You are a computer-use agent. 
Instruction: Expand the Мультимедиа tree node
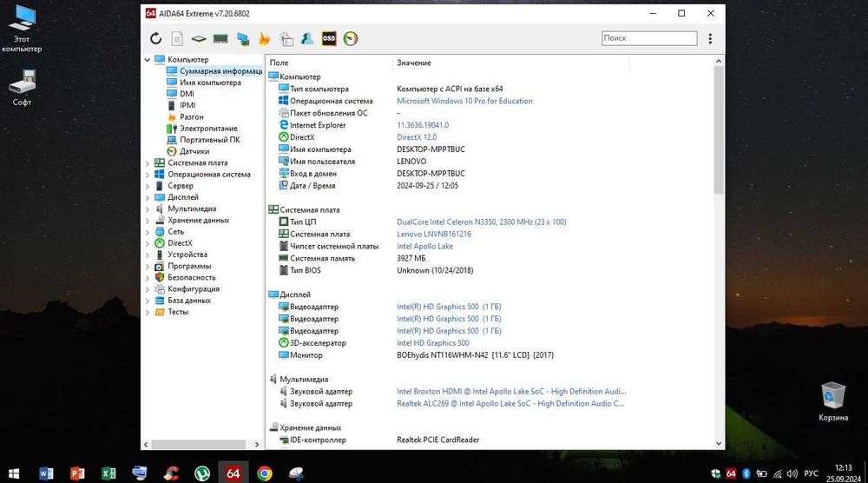148,208
